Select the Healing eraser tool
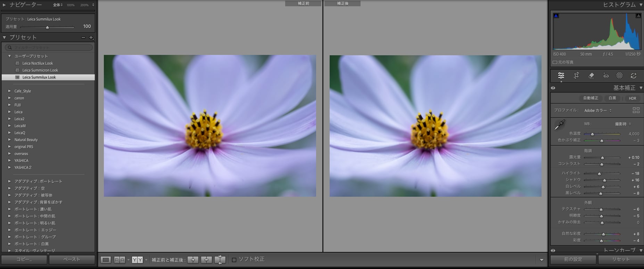This screenshot has width=644, height=269. [x=591, y=75]
